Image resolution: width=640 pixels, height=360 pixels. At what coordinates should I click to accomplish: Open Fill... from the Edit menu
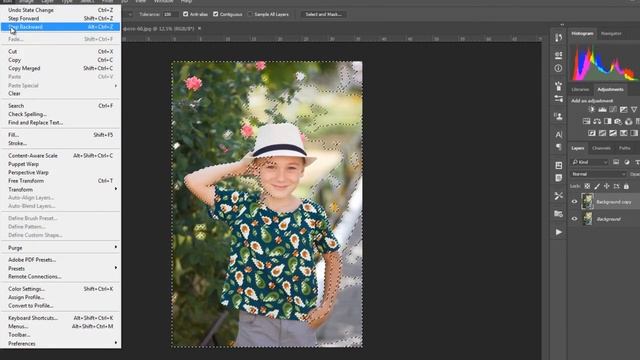(60, 135)
